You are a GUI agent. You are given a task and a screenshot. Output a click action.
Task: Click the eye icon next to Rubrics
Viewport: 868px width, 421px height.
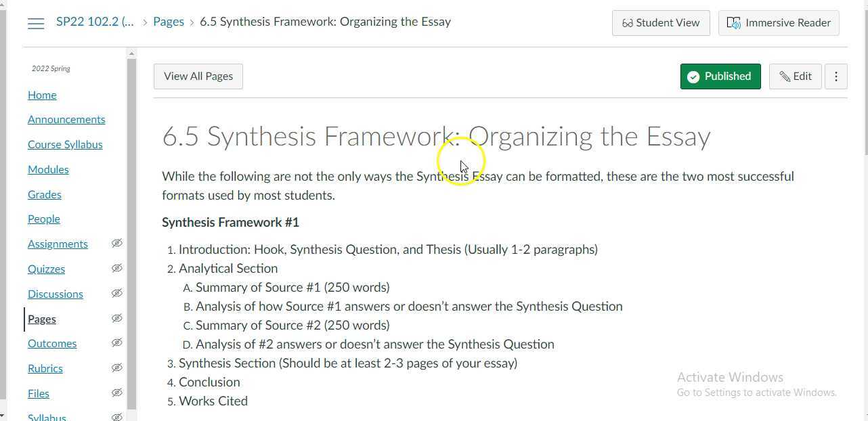117,368
